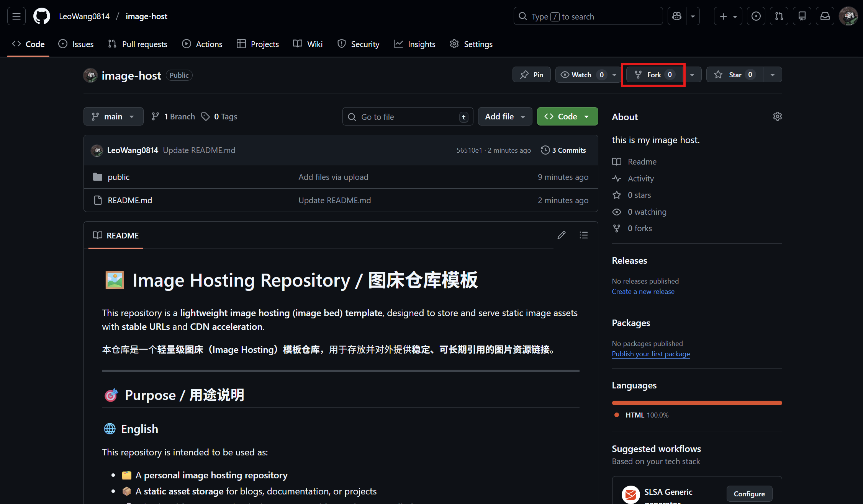Open the Security tab

[358, 44]
